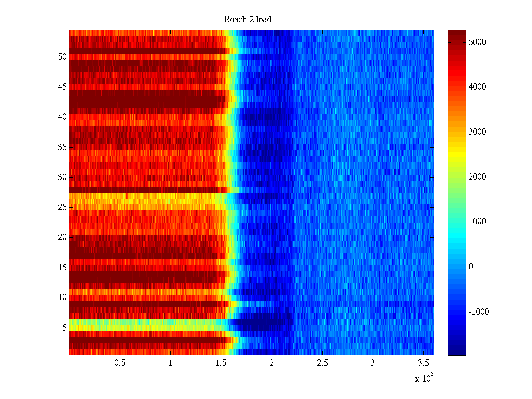Image resolution: width=532 pixels, height=399 pixels.
Task: Select the y-axis tick label 10
Action: pyautogui.click(x=62, y=298)
